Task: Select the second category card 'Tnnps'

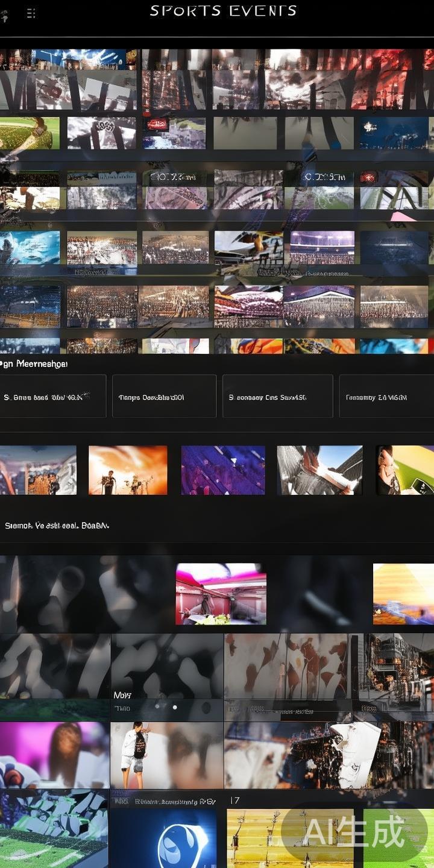Action: (164, 396)
